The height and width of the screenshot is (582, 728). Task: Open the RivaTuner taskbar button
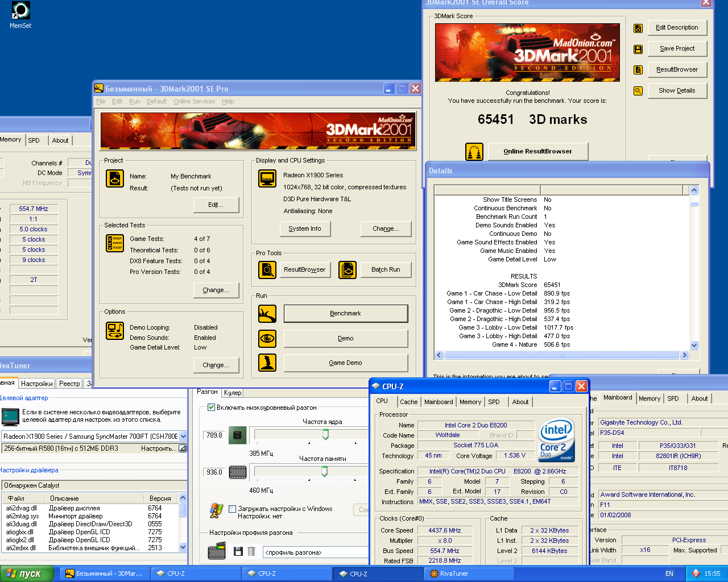pos(469,573)
